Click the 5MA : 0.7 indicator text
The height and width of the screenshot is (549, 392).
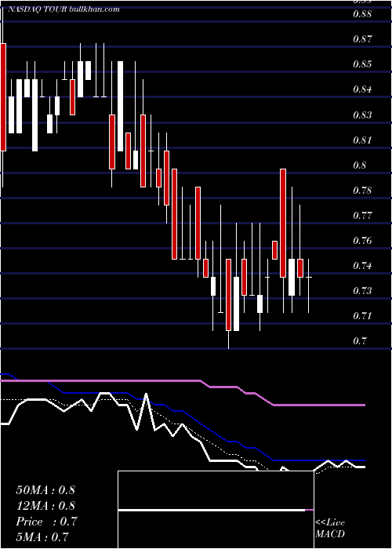42,537
